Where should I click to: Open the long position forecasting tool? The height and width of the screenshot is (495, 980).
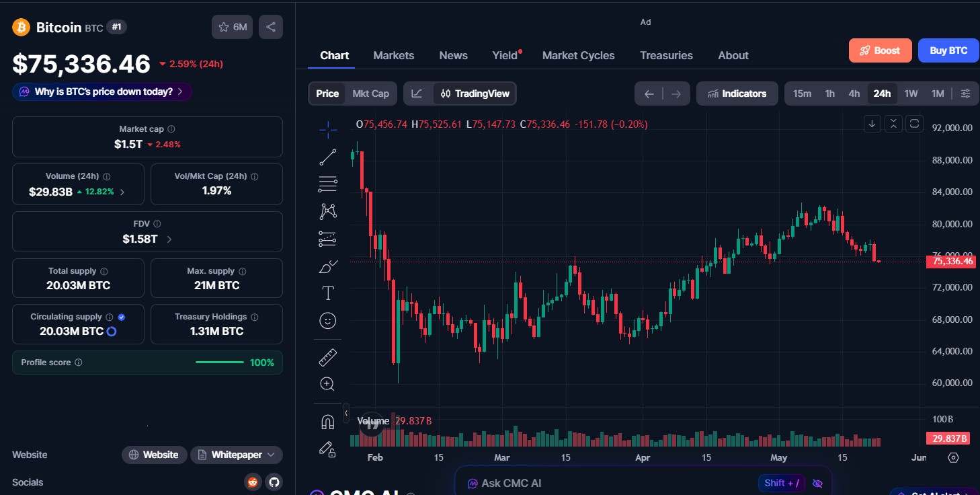point(328,239)
